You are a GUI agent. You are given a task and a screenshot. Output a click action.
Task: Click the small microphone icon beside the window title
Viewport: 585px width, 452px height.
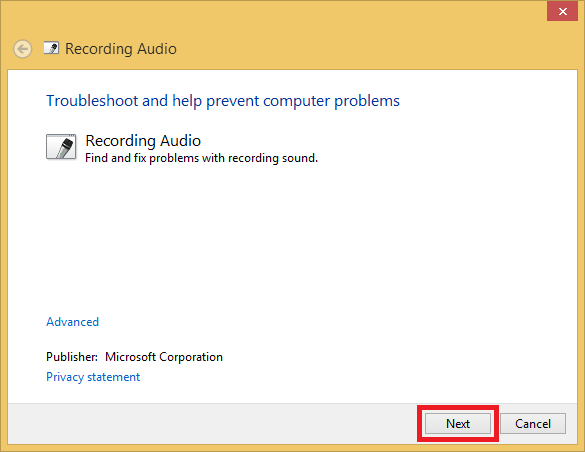click(x=51, y=48)
